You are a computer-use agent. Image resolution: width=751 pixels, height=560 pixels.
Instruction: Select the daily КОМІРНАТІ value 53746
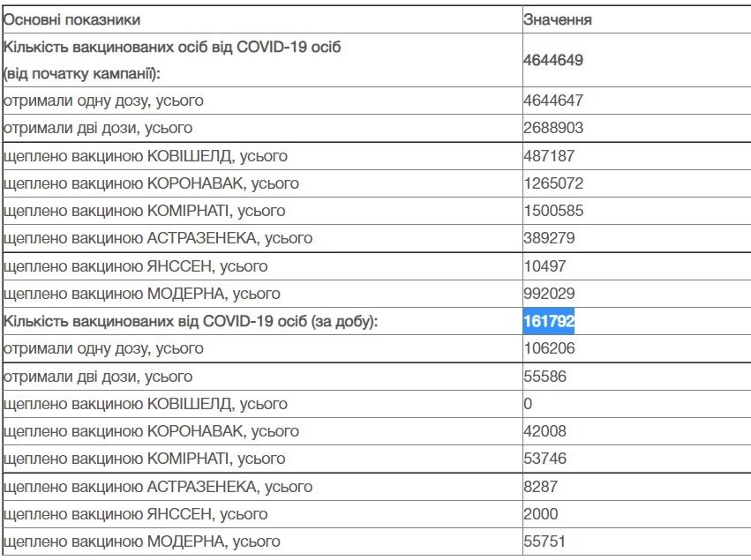pos(545,459)
